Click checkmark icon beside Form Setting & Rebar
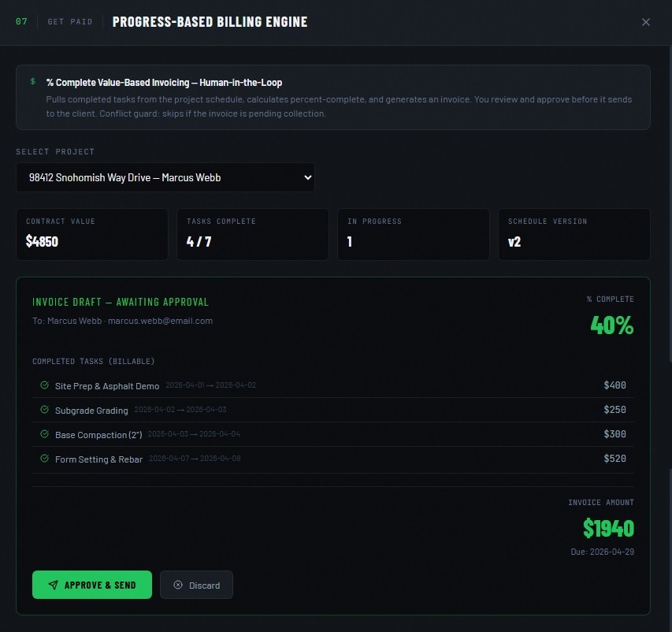 point(44,459)
